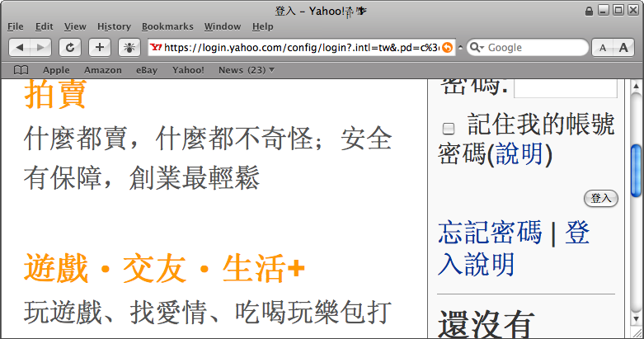The image size is (644, 339).
Task: Click the scroll down arrow
Action: pyautogui.click(x=636, y=319)
